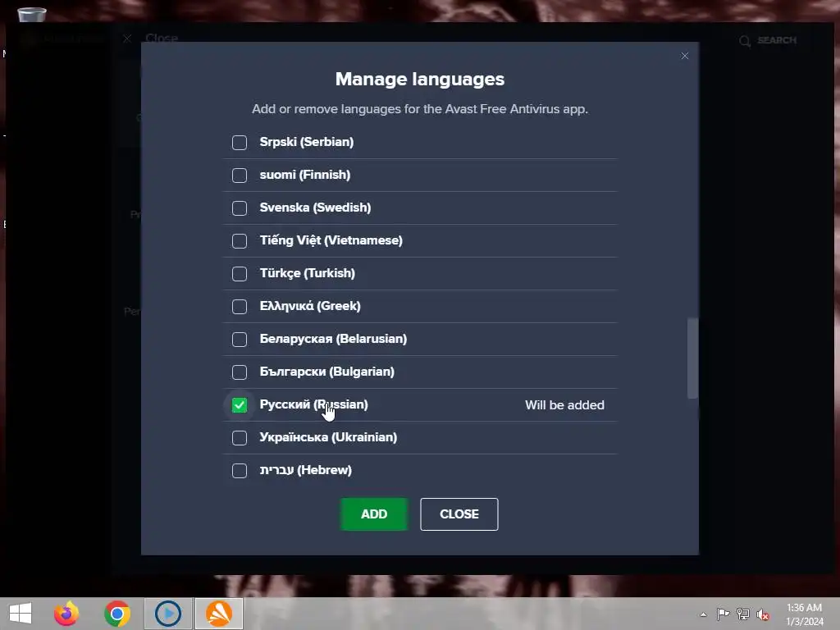Click the Avast Free Antivirus subtitle text
This screenshot has width=840, height=630.
point(420,109)
